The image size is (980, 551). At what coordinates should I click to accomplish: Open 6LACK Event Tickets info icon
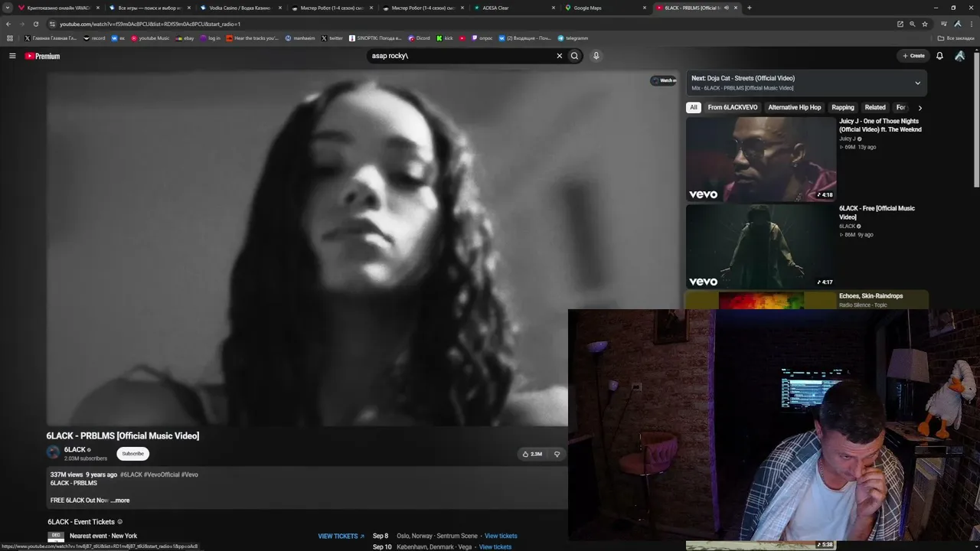(119, 522)
